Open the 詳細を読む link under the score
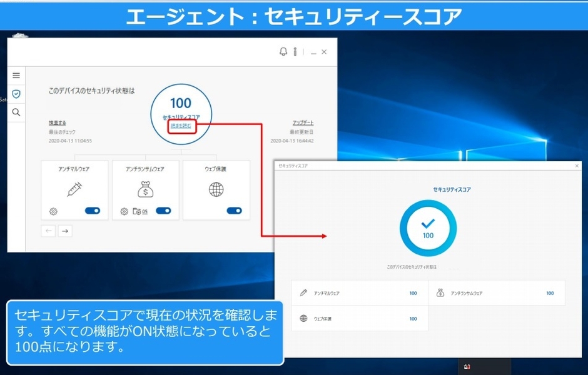This screenshot has height=375, width=588. point(181,126)
